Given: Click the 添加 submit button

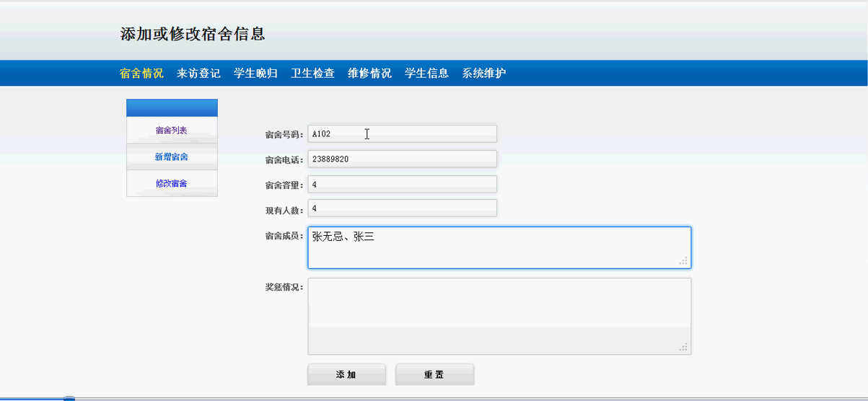Looking at the screenshot, I should 346,374.
